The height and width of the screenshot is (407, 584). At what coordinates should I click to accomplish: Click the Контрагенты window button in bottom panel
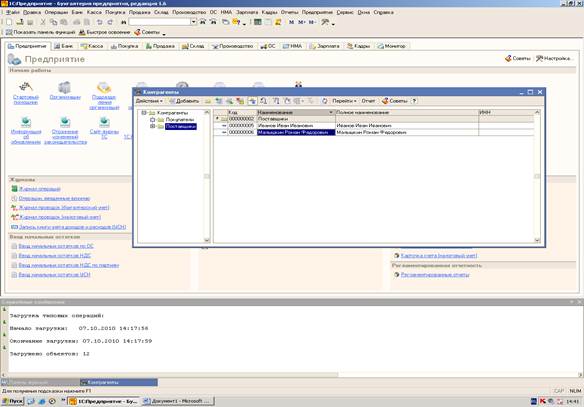(118, 382)
